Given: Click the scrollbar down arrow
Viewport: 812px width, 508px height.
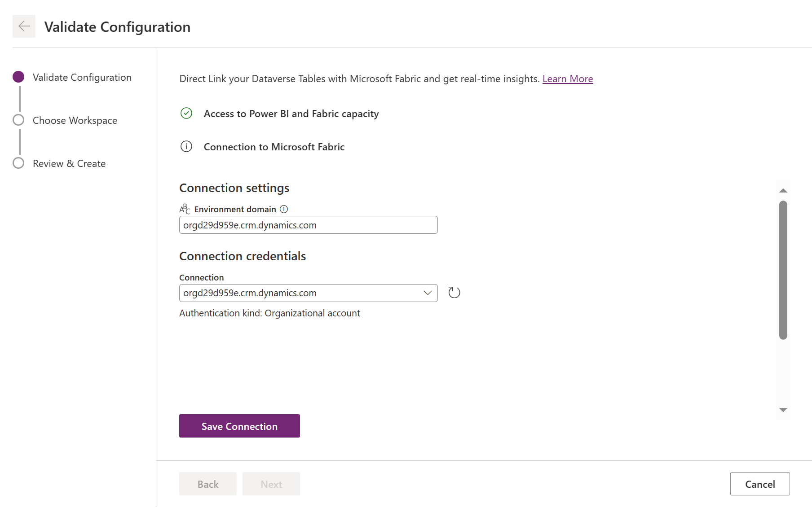Looking at the screenshot, I should tap(783, 409).
